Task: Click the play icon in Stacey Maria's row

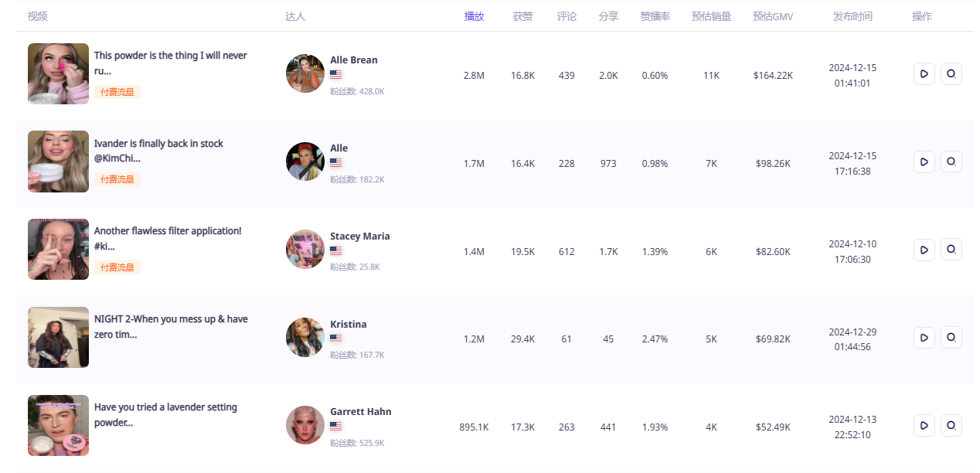Action: click(924, 250)
